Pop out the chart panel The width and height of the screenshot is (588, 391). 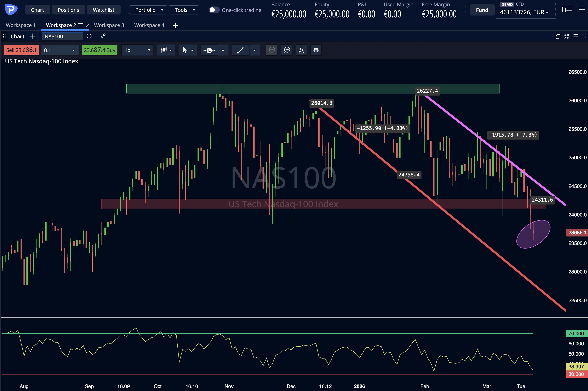(x=558, y=36)
